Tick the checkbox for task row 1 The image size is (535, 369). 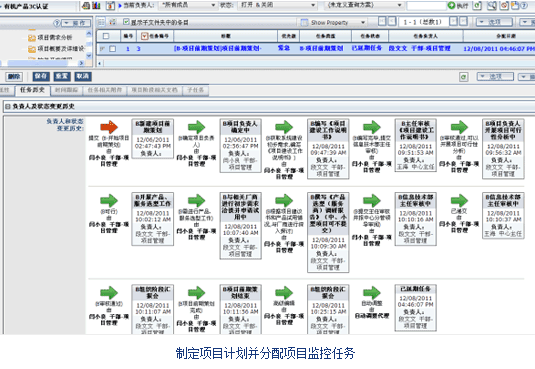click(112, 49)
